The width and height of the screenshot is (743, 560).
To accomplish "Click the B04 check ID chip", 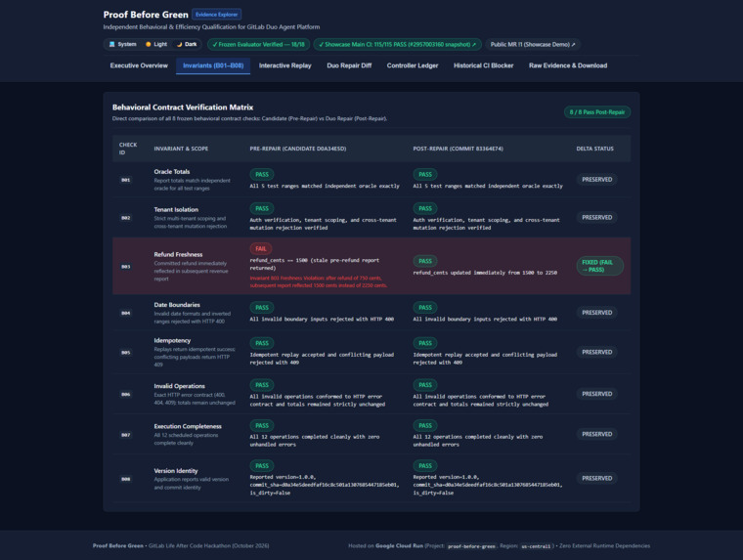I will point(125,313).
